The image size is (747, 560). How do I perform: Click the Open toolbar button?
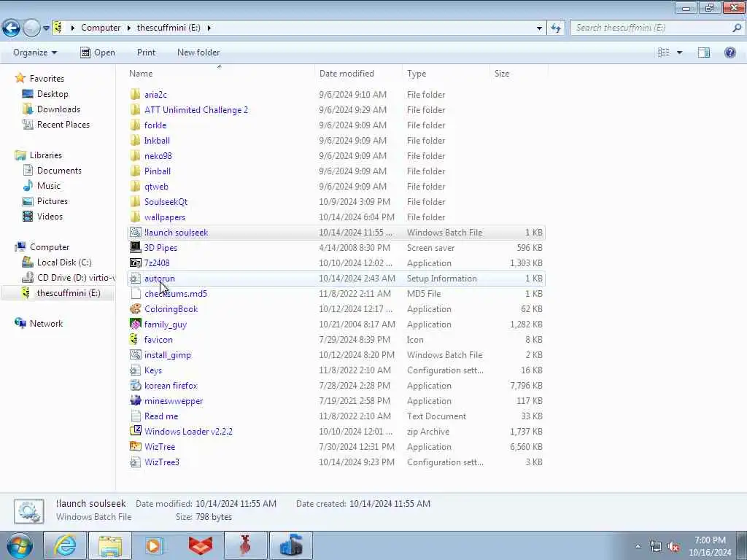(98, 52)
